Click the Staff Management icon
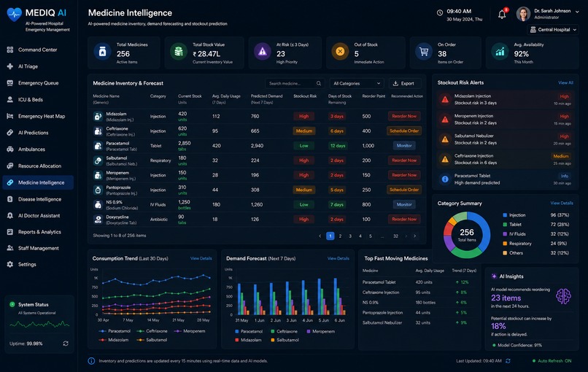The height and width of the screenshot is (372, 588). pos(10,248)
